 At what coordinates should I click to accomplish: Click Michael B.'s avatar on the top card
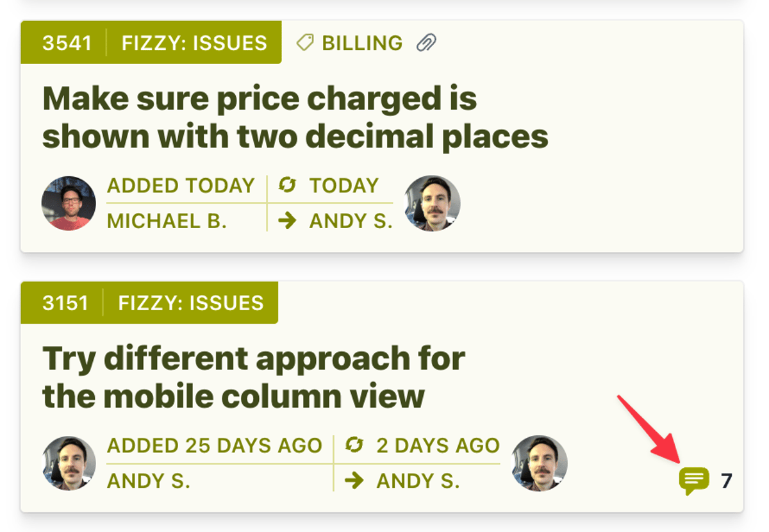coord(69,203)
